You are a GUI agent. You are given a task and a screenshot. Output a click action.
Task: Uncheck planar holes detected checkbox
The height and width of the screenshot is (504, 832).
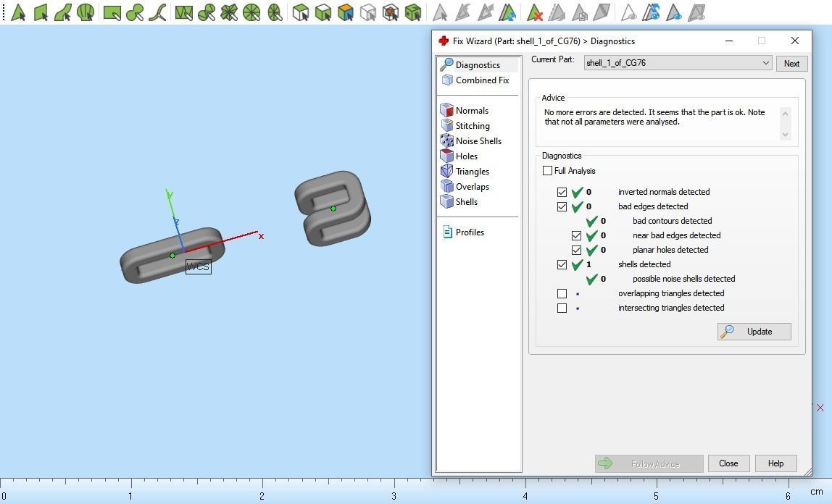[x=576, y=250]
